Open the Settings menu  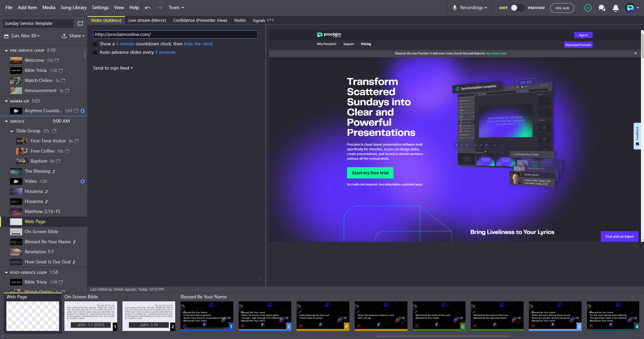point(100,8)
